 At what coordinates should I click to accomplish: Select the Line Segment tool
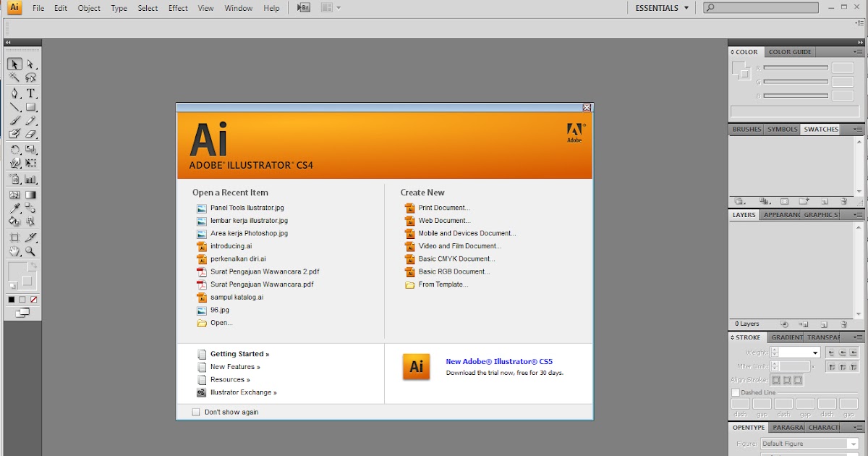[x=14, y=107]
